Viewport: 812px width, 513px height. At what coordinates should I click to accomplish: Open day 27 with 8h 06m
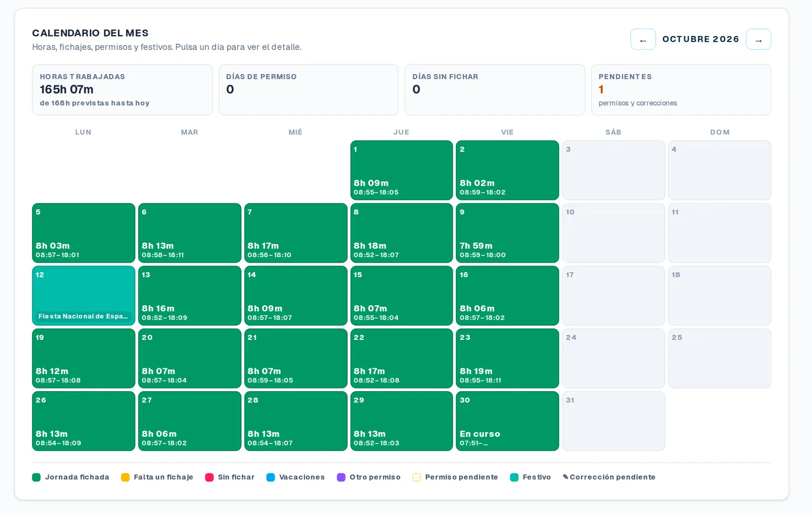(190, 421)
